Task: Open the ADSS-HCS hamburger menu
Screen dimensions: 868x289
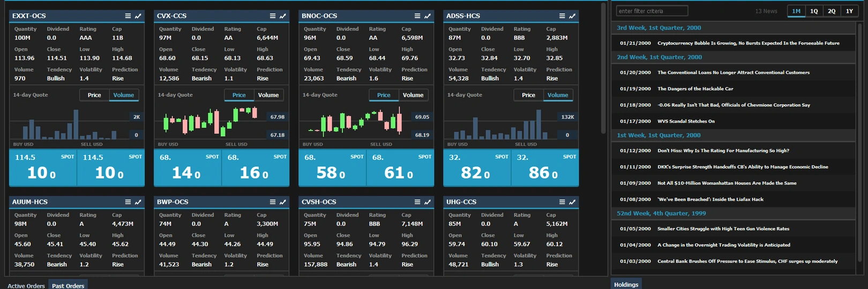Action: 562,16
